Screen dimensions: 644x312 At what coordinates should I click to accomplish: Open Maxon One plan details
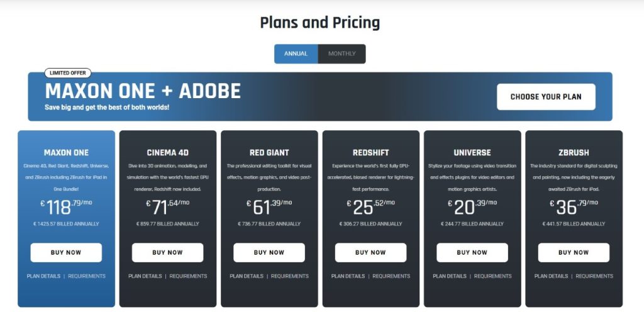(x=43, y=276)
